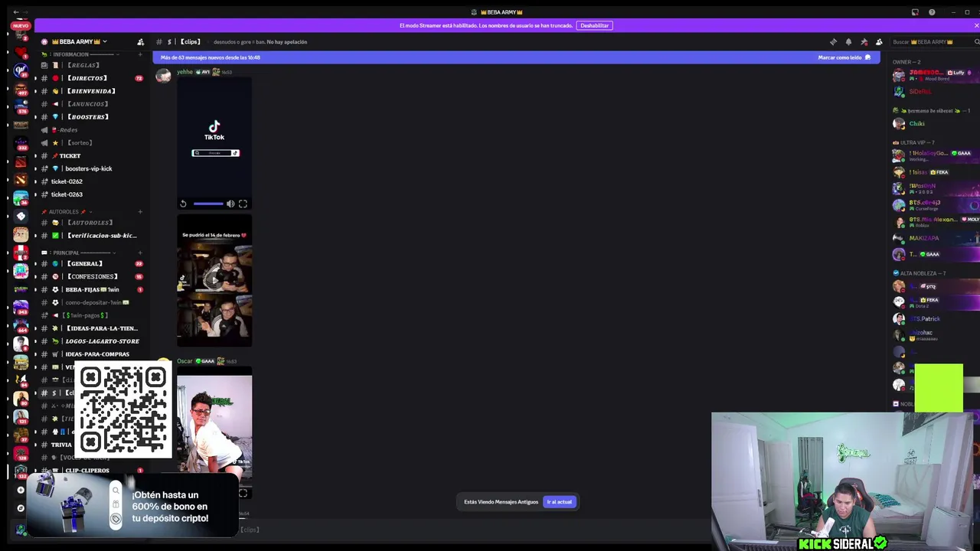Open Oscar's clip video thumbnail

[214, 432]
